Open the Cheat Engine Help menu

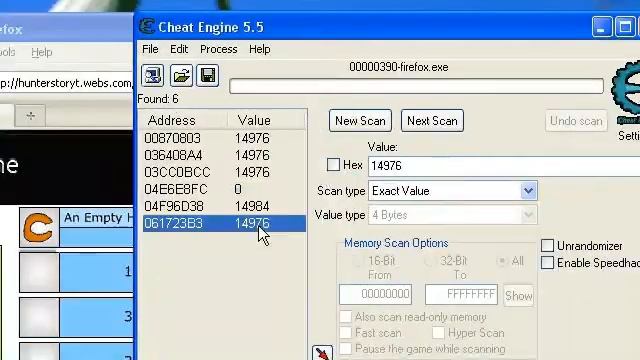(x=260, y=49)
